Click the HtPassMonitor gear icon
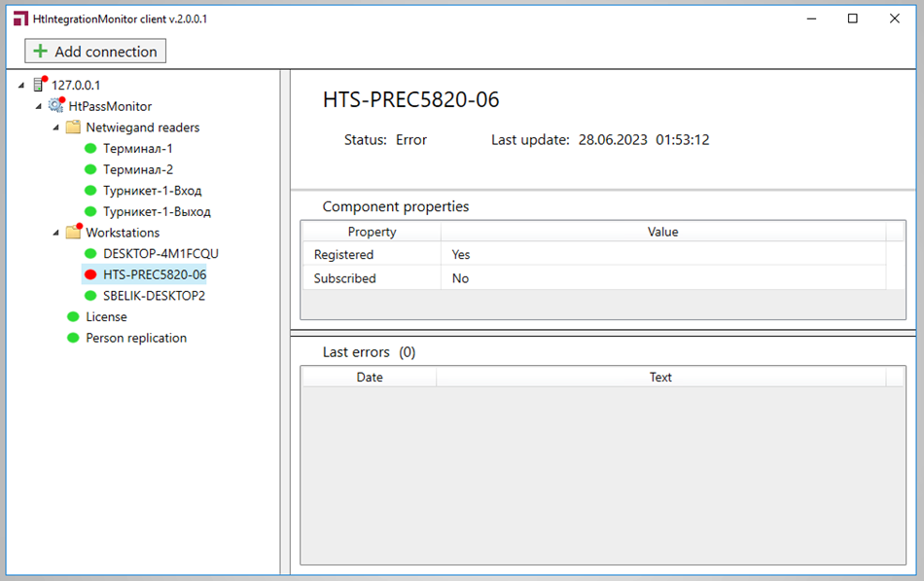924x581 pixels. click(x=56, y=106)
